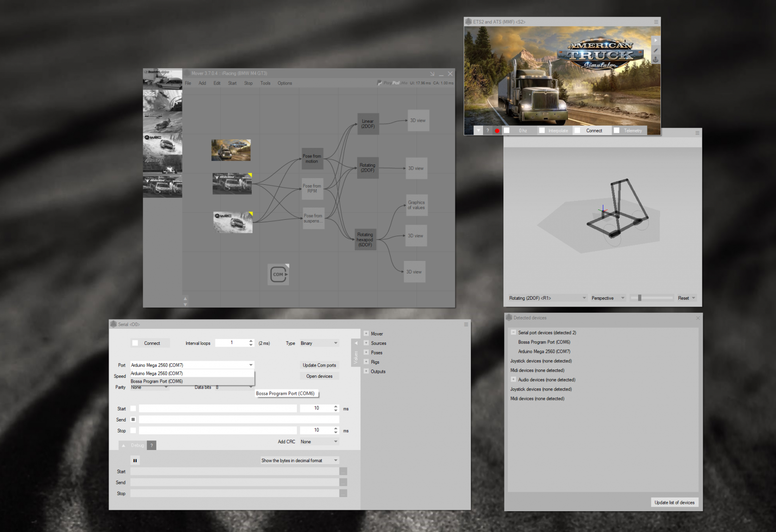Click the COM serial output node icon
The width and height of the screenshot is (776, 532).
(x=278, y=274)
